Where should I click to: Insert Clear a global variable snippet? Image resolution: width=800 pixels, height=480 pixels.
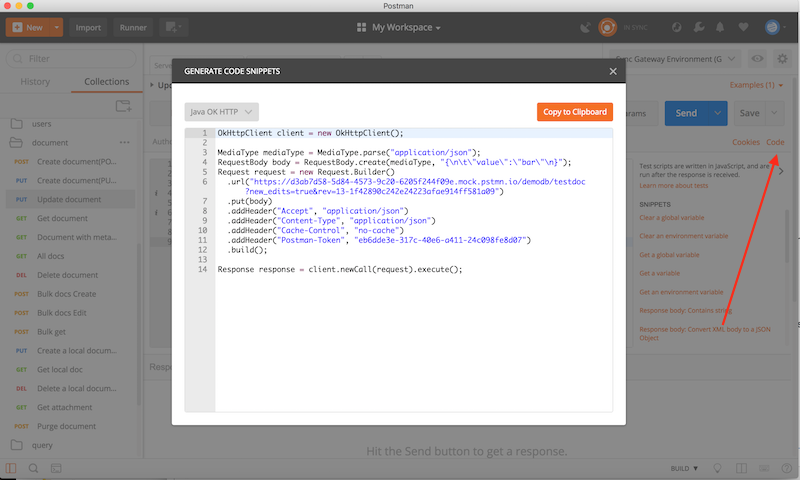tap(671, 218)
